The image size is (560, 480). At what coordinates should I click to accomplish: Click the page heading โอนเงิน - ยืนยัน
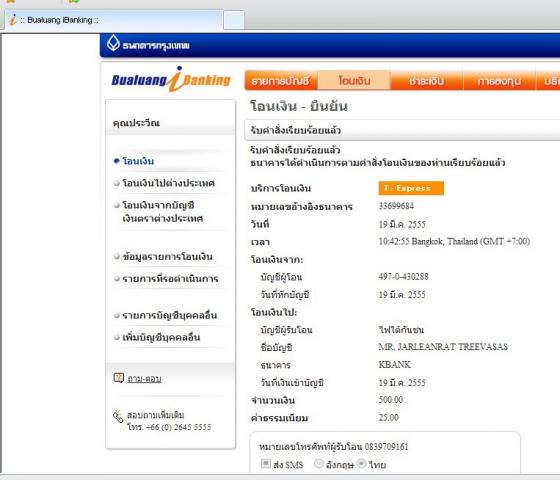299,106
